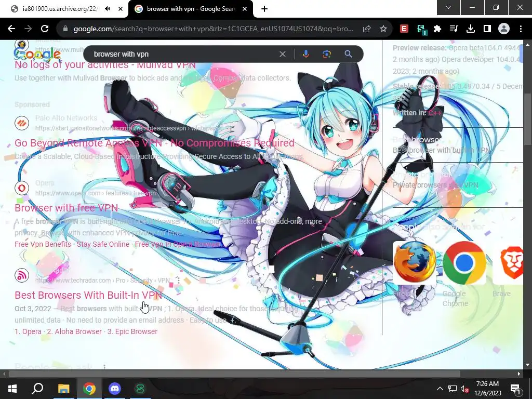The width and height of the screenshot is (532, 399).
Task: Reload the current Google search page
Action: pyautogui.click(x=45, y=29)
